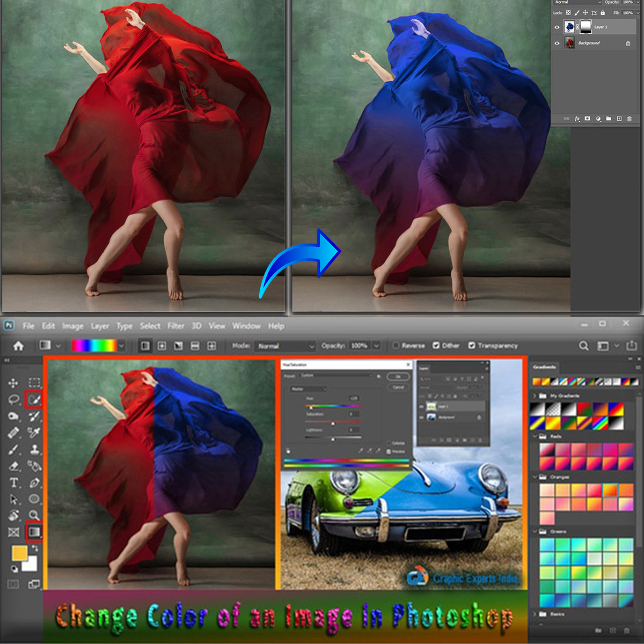Screen dimensions: 644x644
Task: Click the Delete layer trash icon
Action: [631, 119]
